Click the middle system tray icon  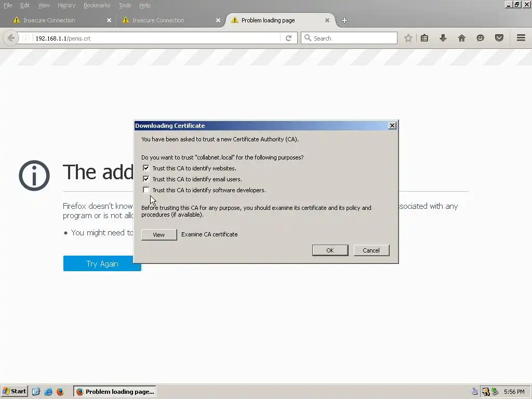click(486, 392)
